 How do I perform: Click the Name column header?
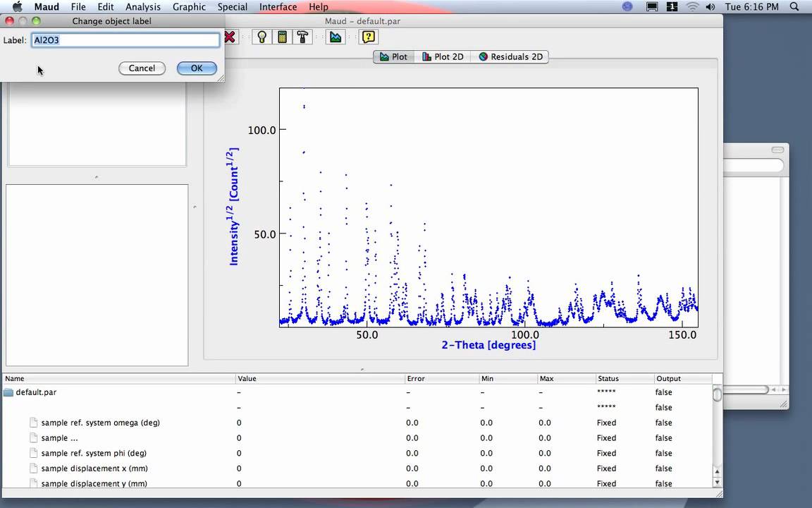(119, 378)
